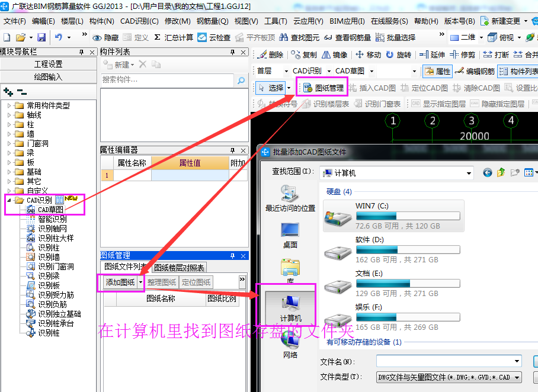This screenshot has height=392, width=538.
Task: Open 图纸管理 in the toolbar
Action: point(324,88)
